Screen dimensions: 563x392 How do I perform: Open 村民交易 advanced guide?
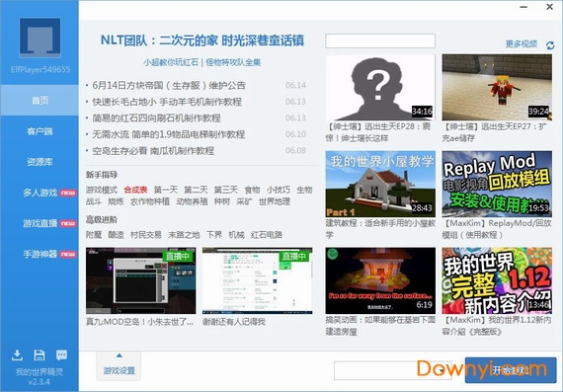click(x=146, y=235)
